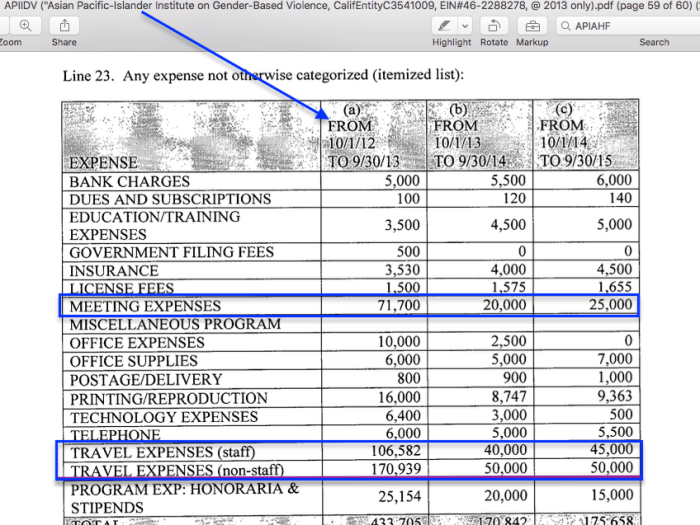The image size is (700, 525).
Task: Select blue rectangle around MEETING EXPENSES row
Action: click(348, 305)
